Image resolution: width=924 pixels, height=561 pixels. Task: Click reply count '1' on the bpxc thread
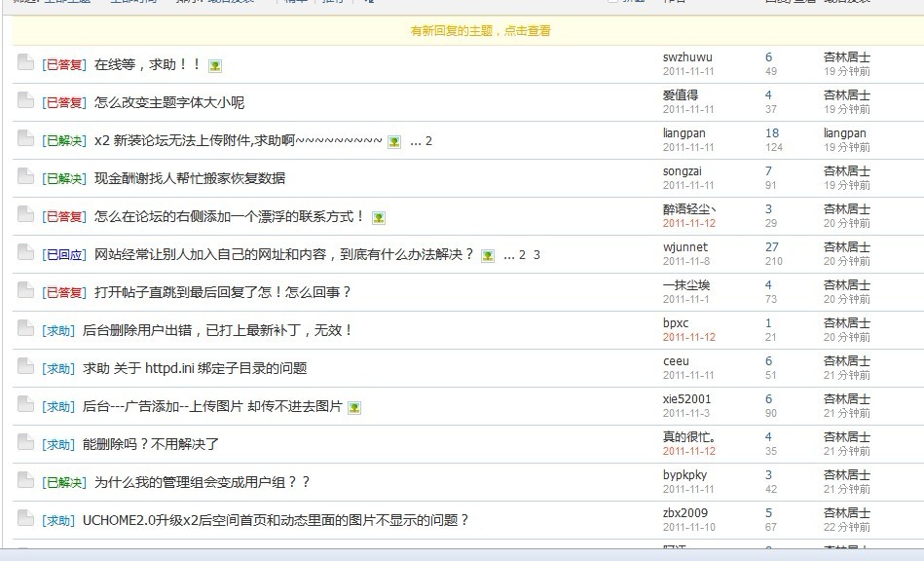[768, 323]
